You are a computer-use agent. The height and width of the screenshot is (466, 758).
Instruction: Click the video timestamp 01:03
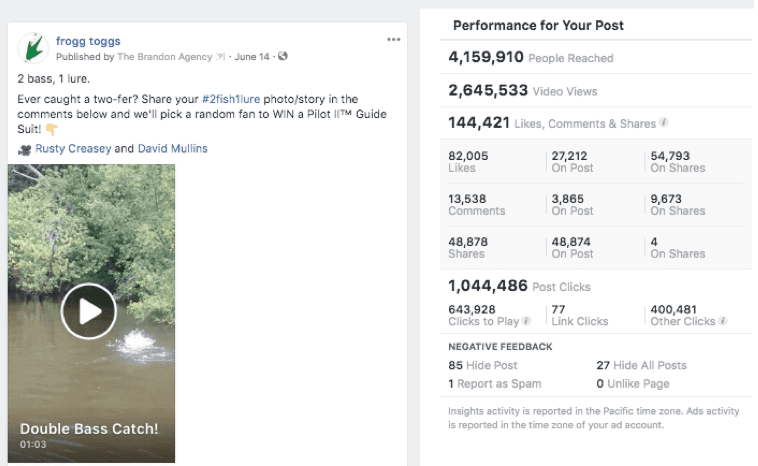click(32, 444)
